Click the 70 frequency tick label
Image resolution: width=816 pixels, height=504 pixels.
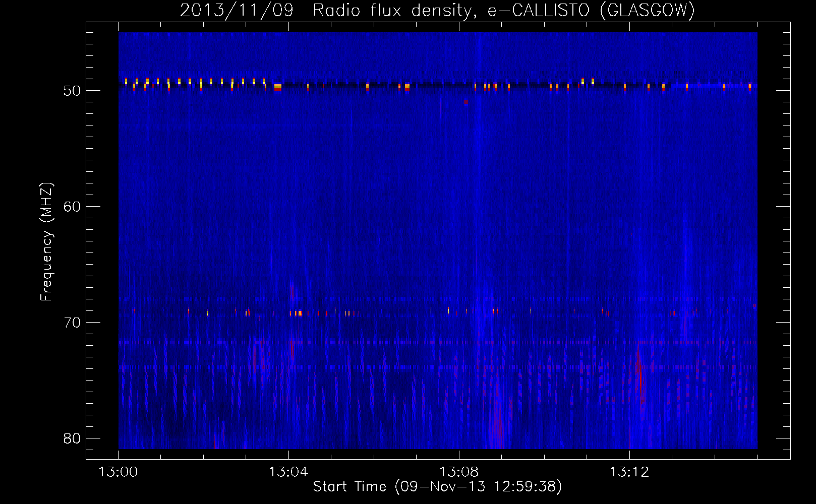(x=72, y=323)
